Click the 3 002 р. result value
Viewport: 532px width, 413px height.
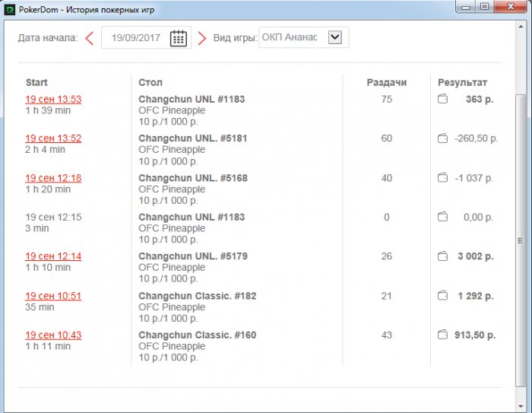(475, 256)
